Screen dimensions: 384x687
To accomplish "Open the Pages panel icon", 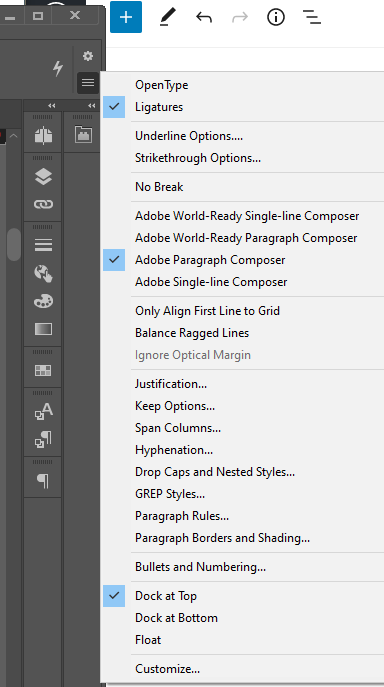I will [x=43, y=135].
